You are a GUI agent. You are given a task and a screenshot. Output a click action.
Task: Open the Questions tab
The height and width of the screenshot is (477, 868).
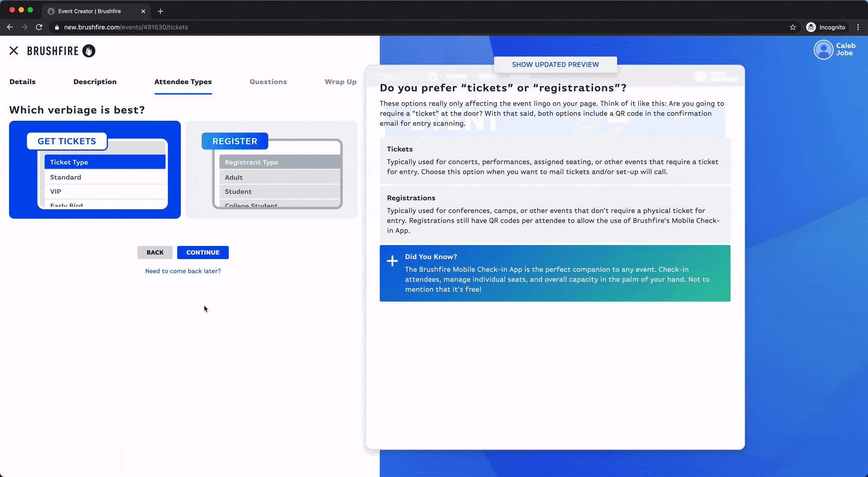click(x=268, y=82)
